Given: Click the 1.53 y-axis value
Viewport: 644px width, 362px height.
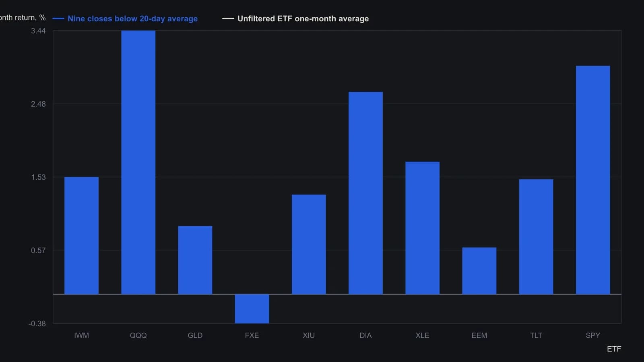Looking at the screenshot, I should click(38, 177).
